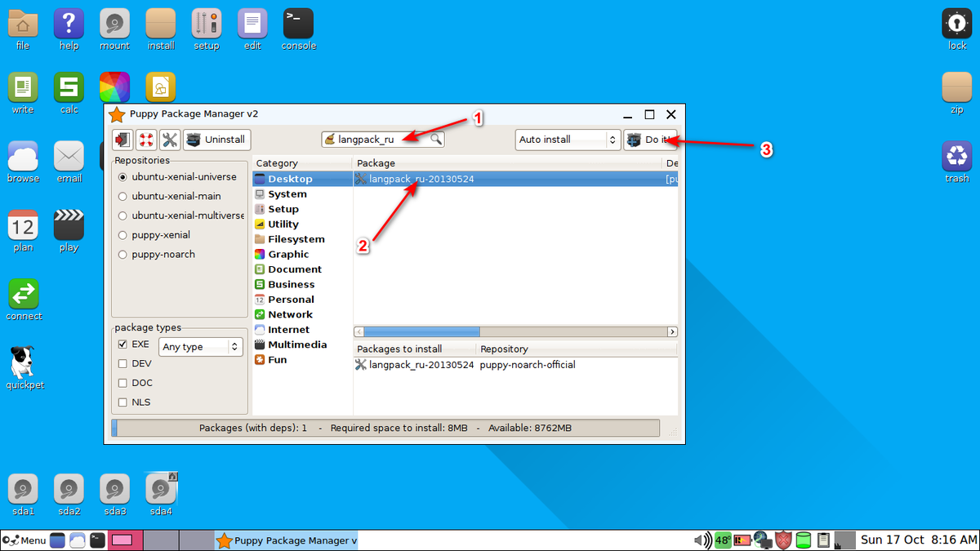
Task: Click the Package column header
Action: tap(507, 163)
